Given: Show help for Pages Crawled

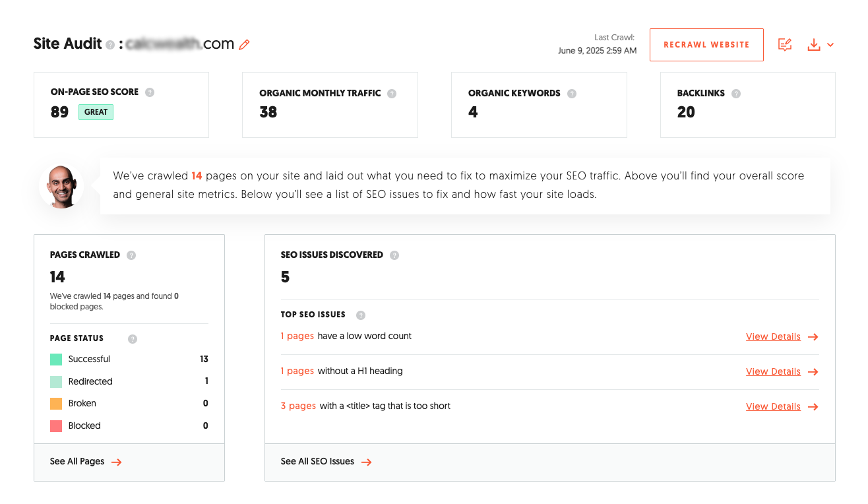Looking at the screenshot, I should [x=131, y=255].
